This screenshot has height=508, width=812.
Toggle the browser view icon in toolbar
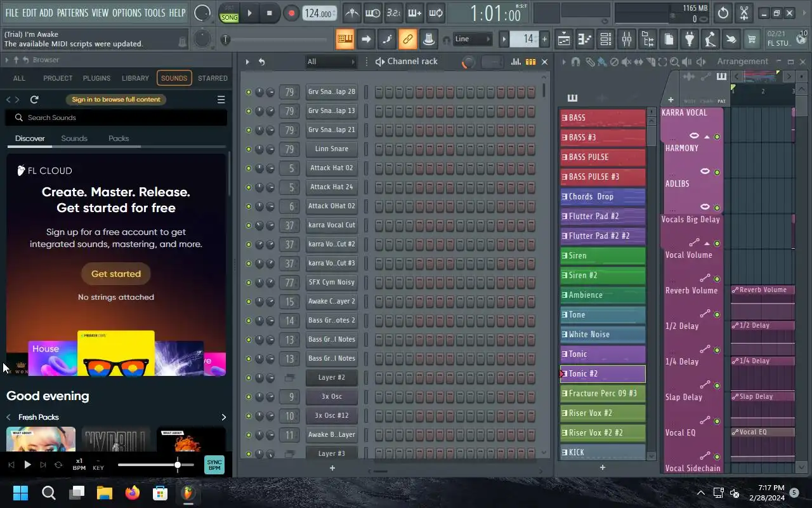[648, 39]
